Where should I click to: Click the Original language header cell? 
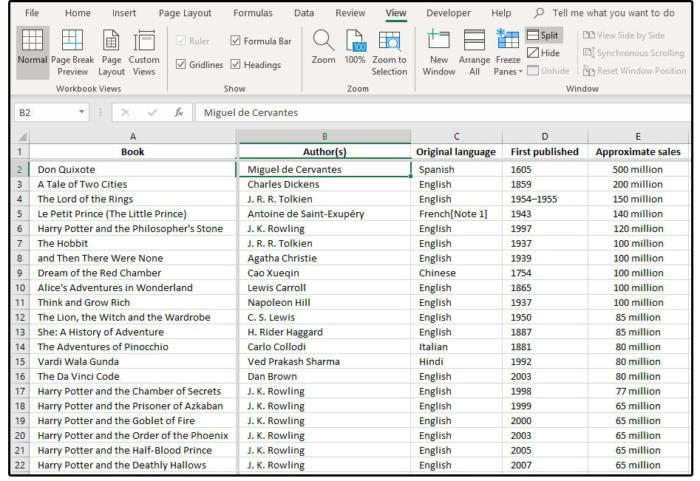tap(456, 152)
